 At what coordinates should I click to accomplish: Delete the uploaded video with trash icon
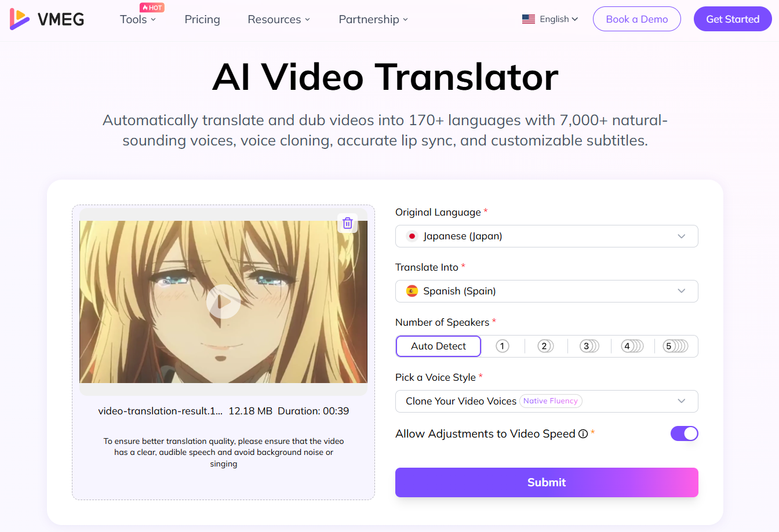(347, 223)
